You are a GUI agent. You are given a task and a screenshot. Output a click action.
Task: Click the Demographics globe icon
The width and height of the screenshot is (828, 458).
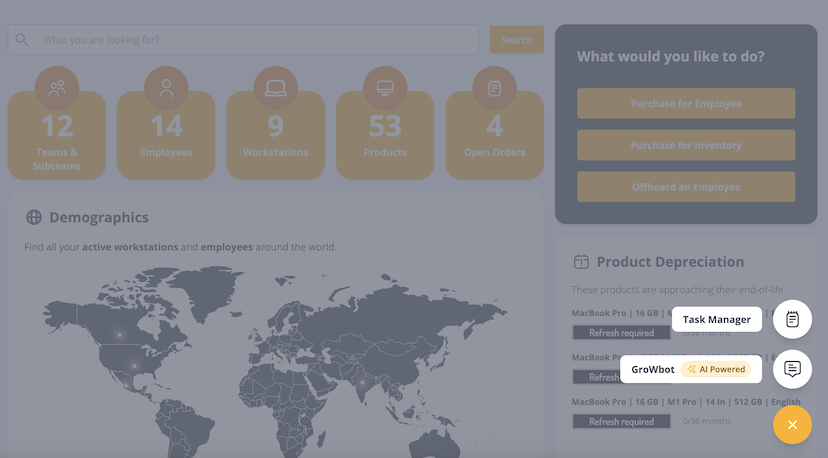pos(34,217)
